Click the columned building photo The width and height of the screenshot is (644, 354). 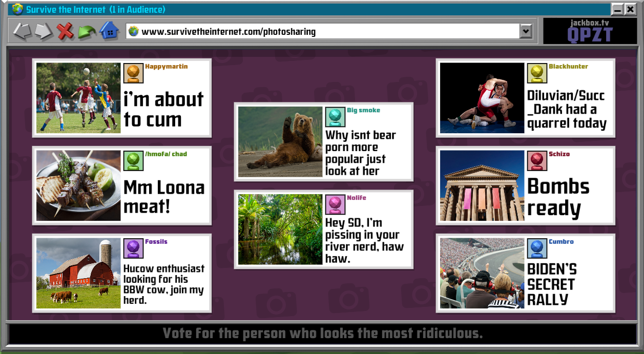click(482, 185)
